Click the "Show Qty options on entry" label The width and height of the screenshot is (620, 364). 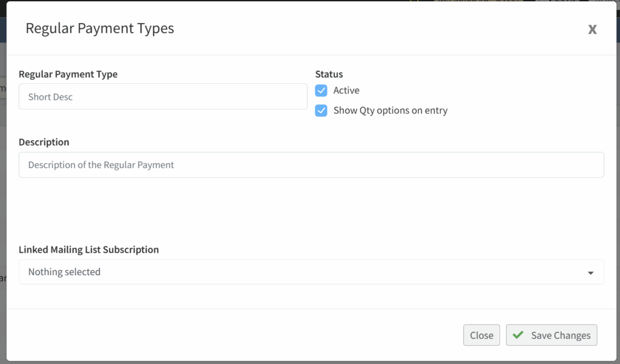390,111
